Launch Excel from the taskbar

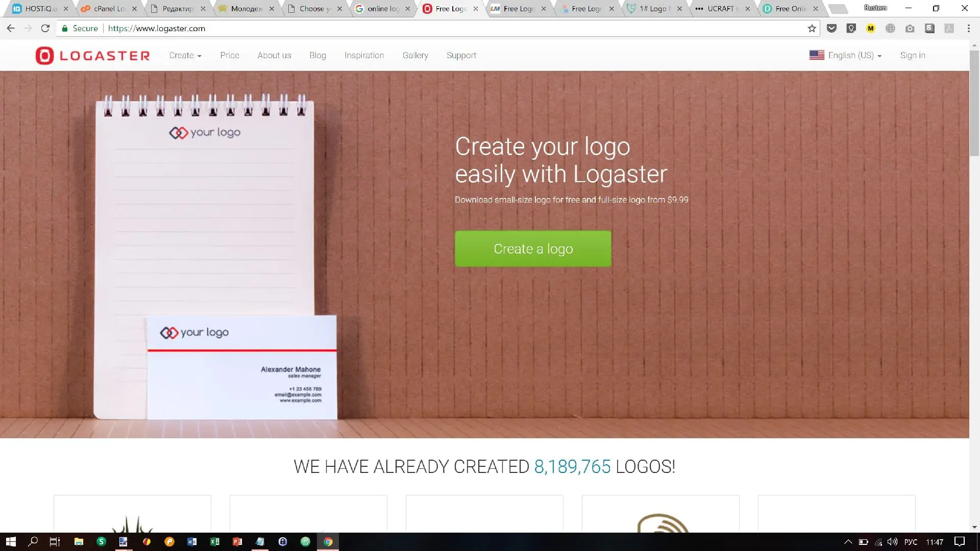pyautogui.click(x=215, y=542)
